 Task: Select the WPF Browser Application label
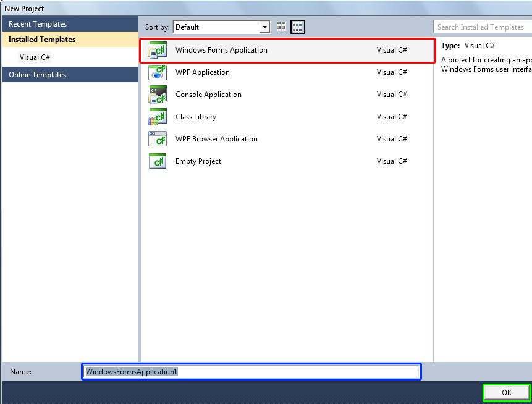pos(216,139)
